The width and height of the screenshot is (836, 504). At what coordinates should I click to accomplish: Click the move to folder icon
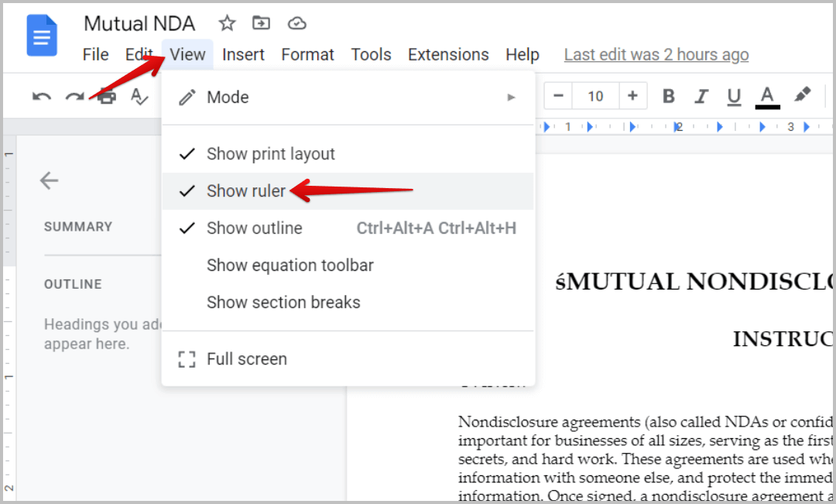(262, 23)
